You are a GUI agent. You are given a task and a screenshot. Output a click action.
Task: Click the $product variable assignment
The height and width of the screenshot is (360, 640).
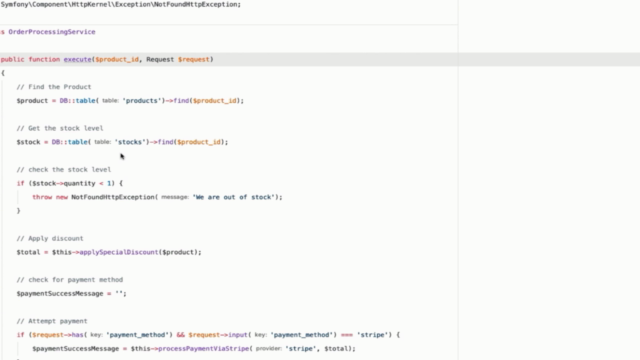click(x=32, y=101)
